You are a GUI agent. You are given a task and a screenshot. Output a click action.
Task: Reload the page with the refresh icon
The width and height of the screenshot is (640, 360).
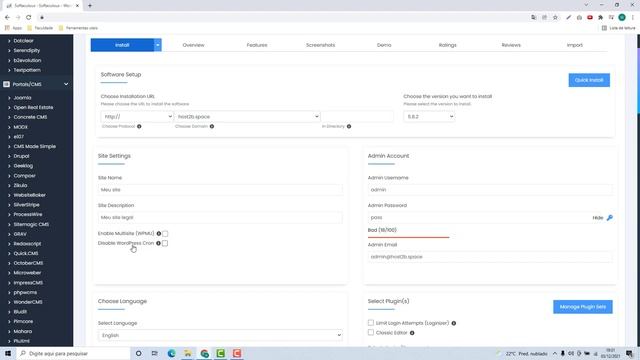29,18
